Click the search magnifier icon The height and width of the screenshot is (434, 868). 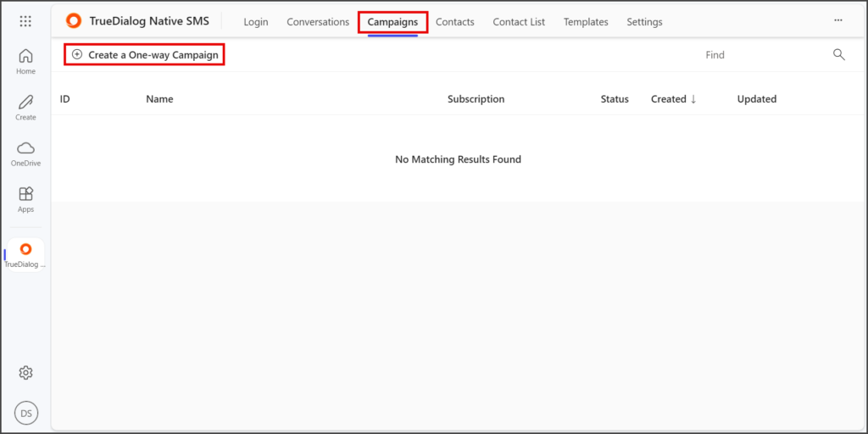coord(839,54)
